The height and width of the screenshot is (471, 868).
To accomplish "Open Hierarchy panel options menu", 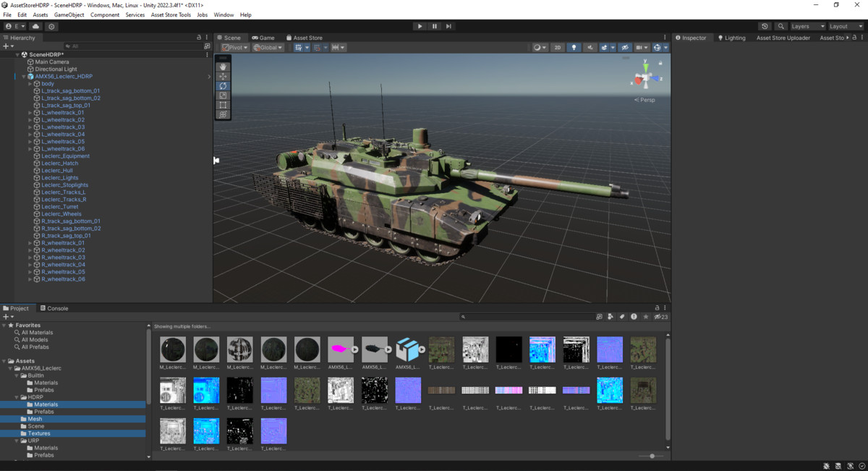I will (208, 38).
